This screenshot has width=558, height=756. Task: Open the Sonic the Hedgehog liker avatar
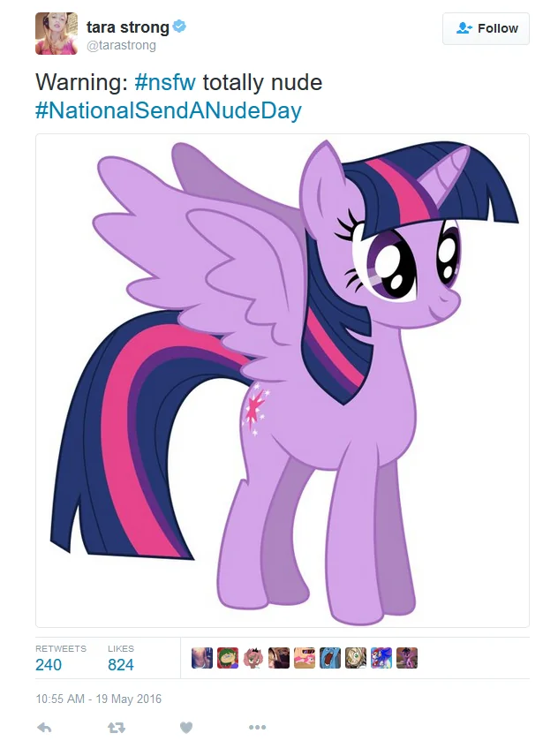tap(381, 658)
